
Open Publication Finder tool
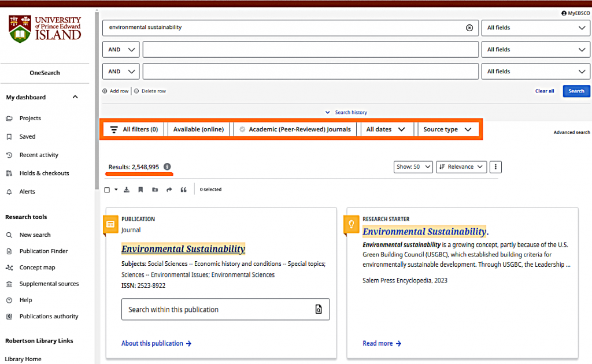(x=44, y=251)
